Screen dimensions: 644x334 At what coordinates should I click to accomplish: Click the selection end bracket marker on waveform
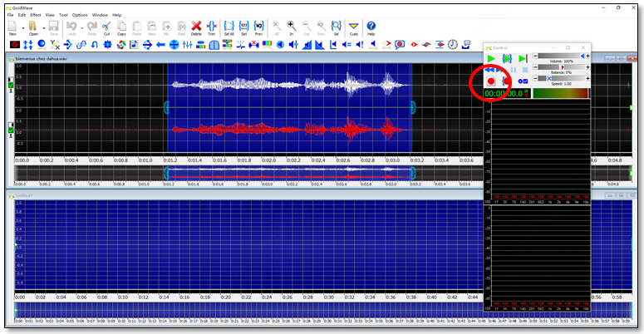point(413,108)
